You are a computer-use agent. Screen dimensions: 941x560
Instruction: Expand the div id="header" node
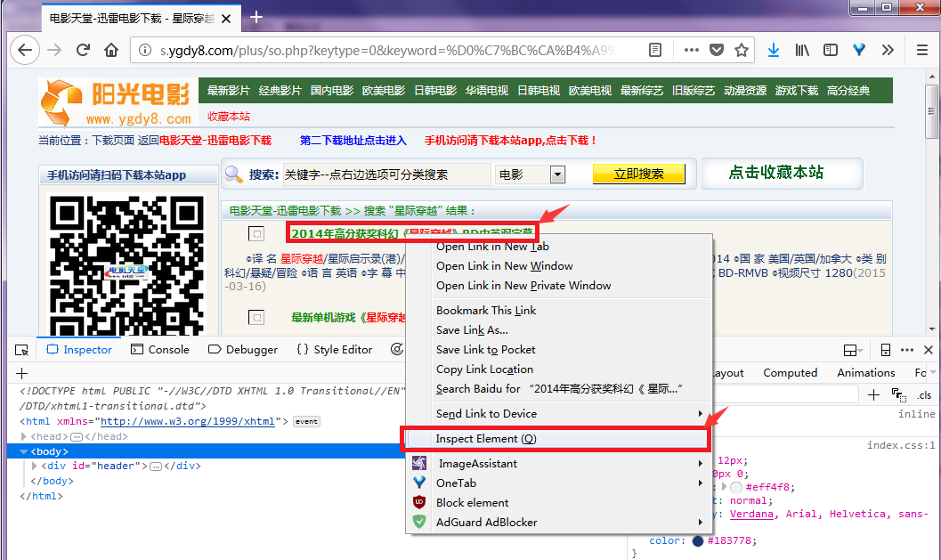35,466
